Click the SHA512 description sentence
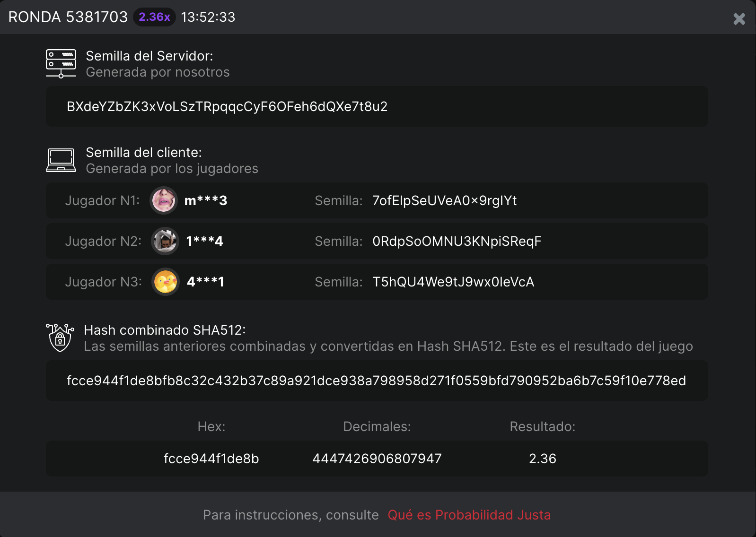Screen dimensions: 756x537 click(388, 346)
